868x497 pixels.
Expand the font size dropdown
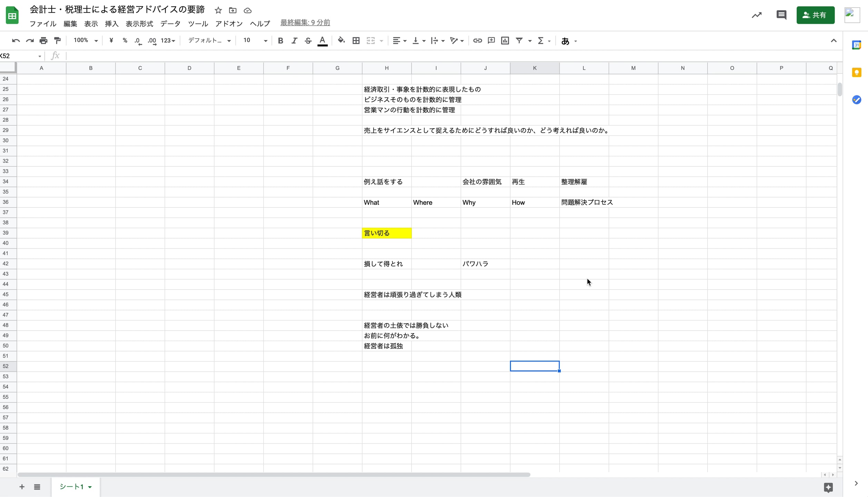(265, 41)
